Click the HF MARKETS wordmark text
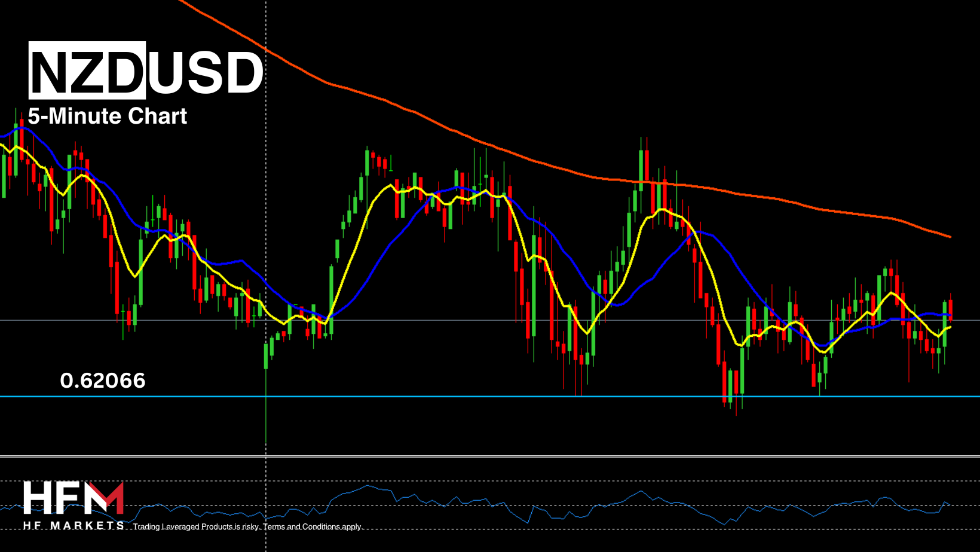 [x=73, y=526]
